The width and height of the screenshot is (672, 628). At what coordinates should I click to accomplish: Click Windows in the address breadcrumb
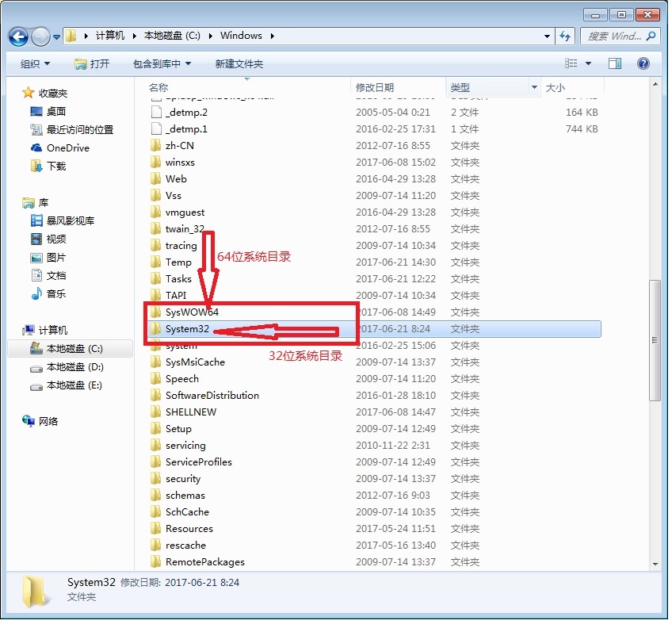241,36
